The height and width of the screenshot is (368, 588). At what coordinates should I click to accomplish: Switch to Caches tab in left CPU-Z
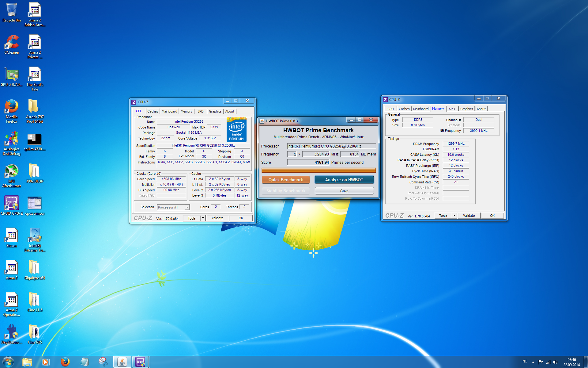coord(153,111)
